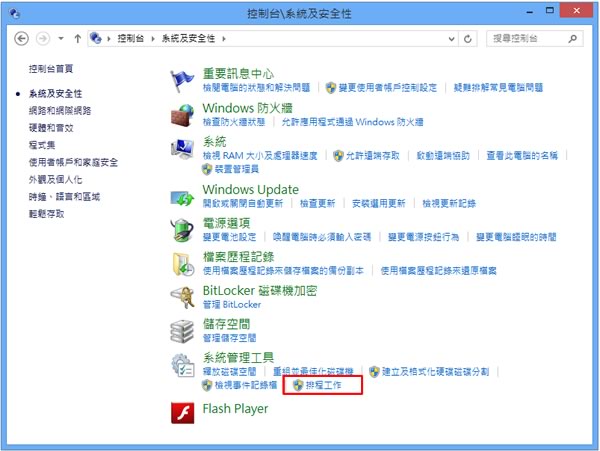Click 管理 BitLocker link

pos(232,305)
